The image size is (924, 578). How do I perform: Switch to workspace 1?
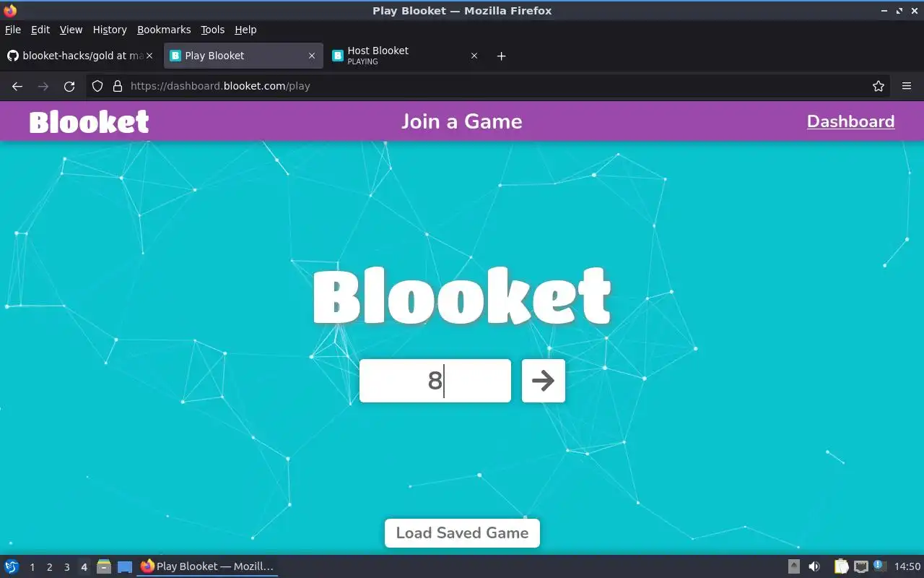(x=32, y=567)
